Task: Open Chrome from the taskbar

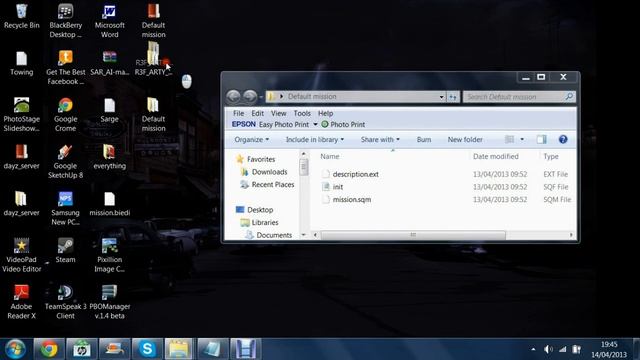Action: click(49, 349)
